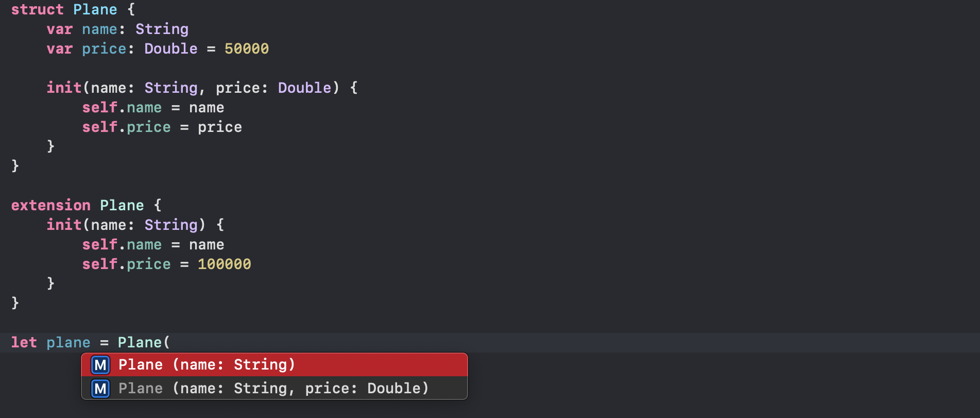Click the init declaration inside the extension

(64, 225)
